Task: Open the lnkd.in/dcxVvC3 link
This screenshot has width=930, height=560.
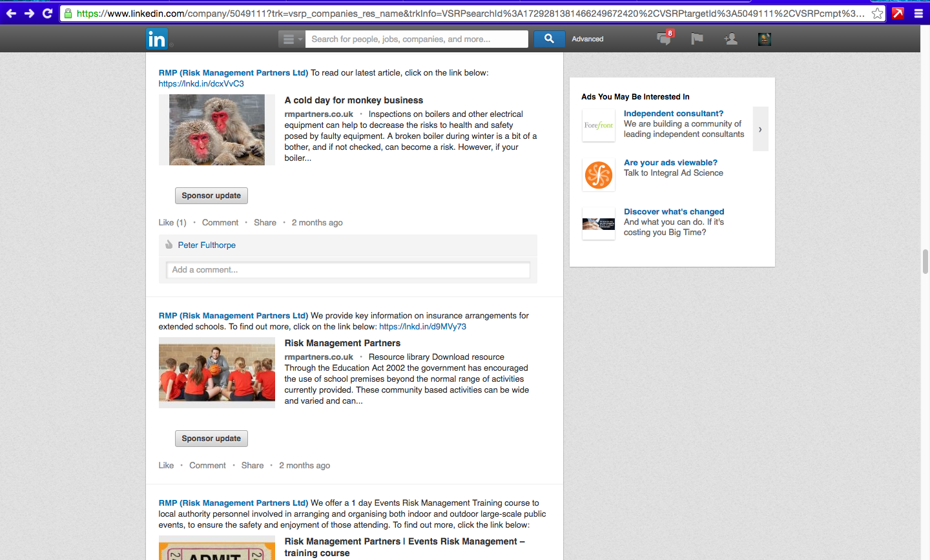Action: 201,84
